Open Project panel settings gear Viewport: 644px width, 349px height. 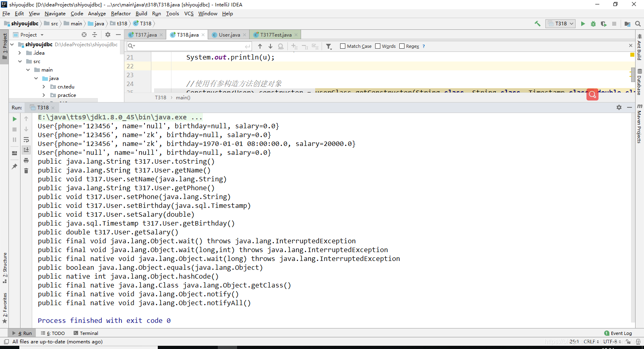(x=108, y=35)
